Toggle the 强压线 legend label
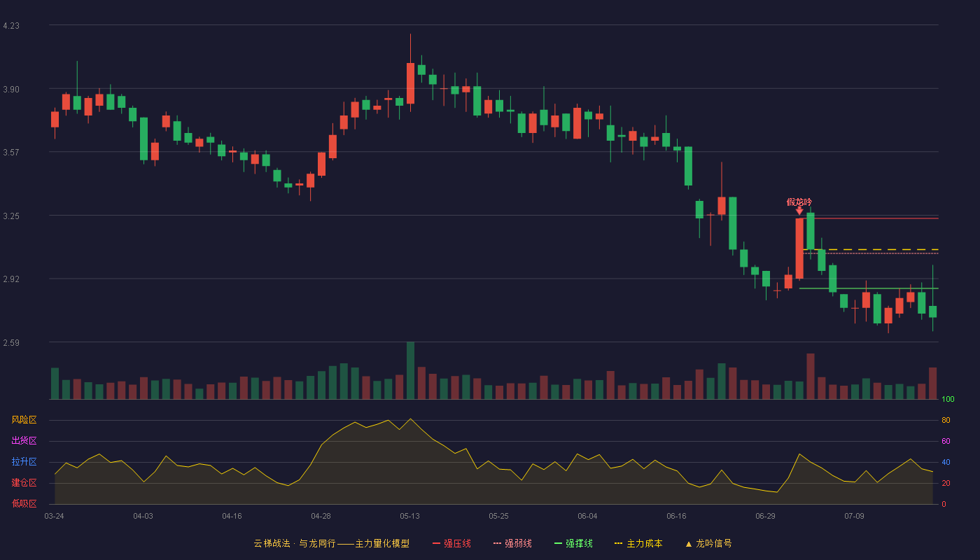 coord(457,543)
